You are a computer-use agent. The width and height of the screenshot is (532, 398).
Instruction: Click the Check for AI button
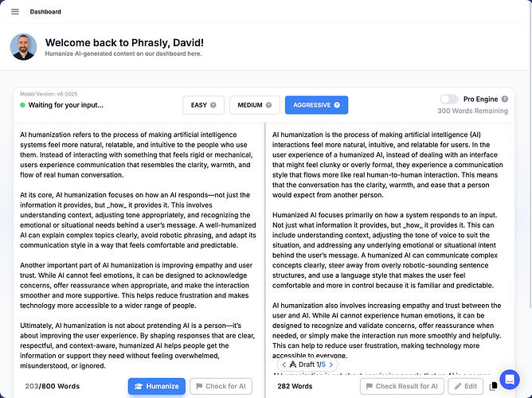pos(221,386)
